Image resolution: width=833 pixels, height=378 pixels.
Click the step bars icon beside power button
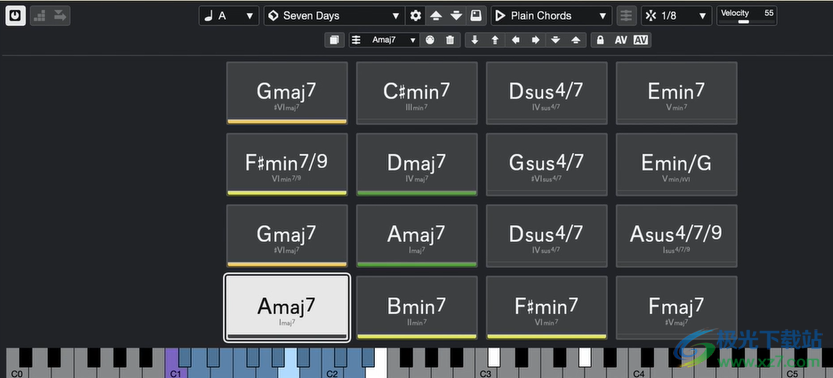pyautogui.click(x=40, y=16)
